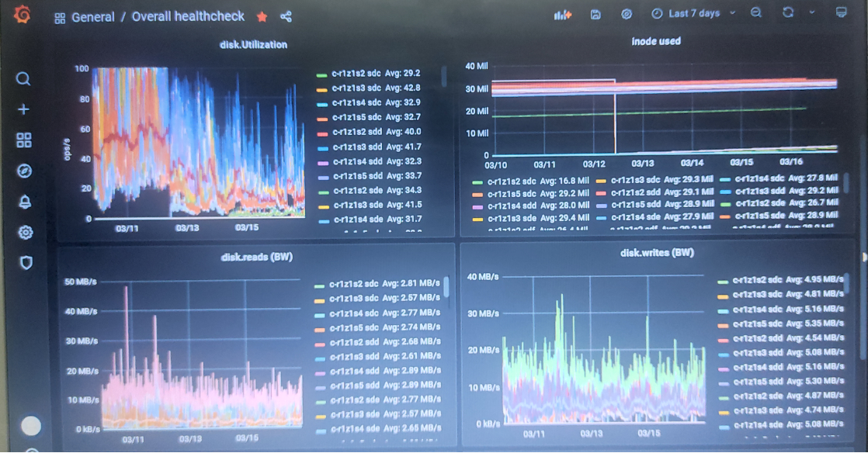Open the Alerting bell icon
868x453 pixels.
click(x=25, y=202)
